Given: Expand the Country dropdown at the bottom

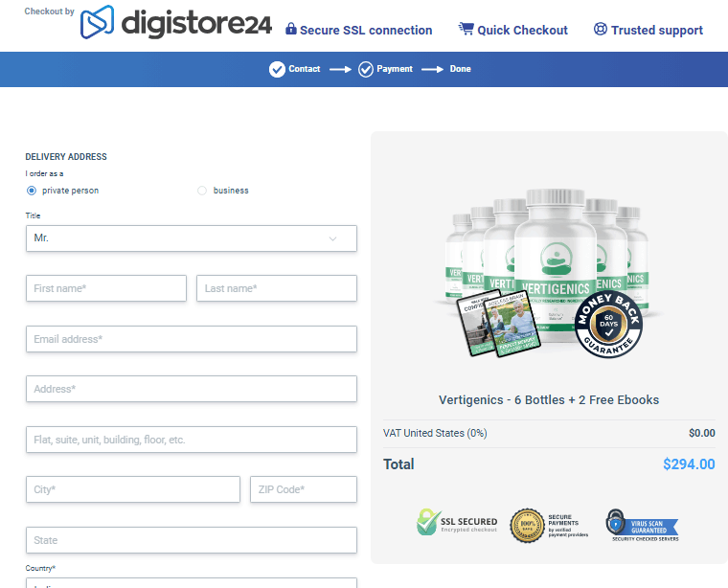Looking at the screenshot, I should [191, 582].
